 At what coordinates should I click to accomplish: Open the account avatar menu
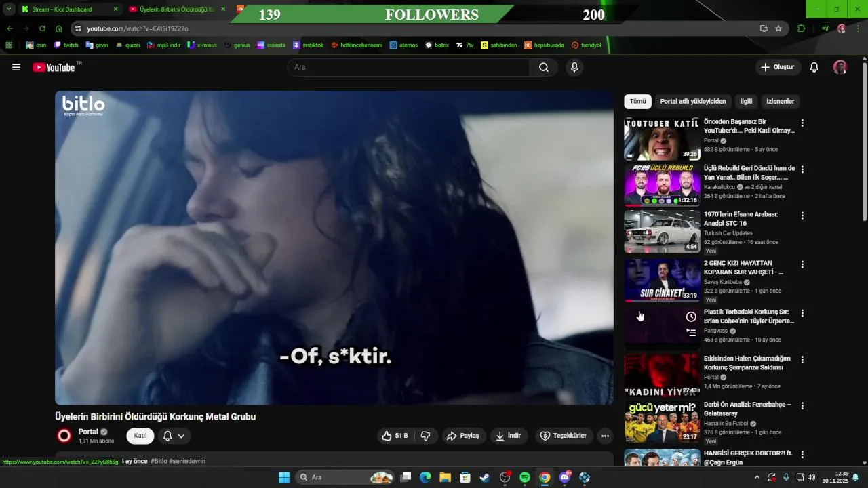point(840,67)
